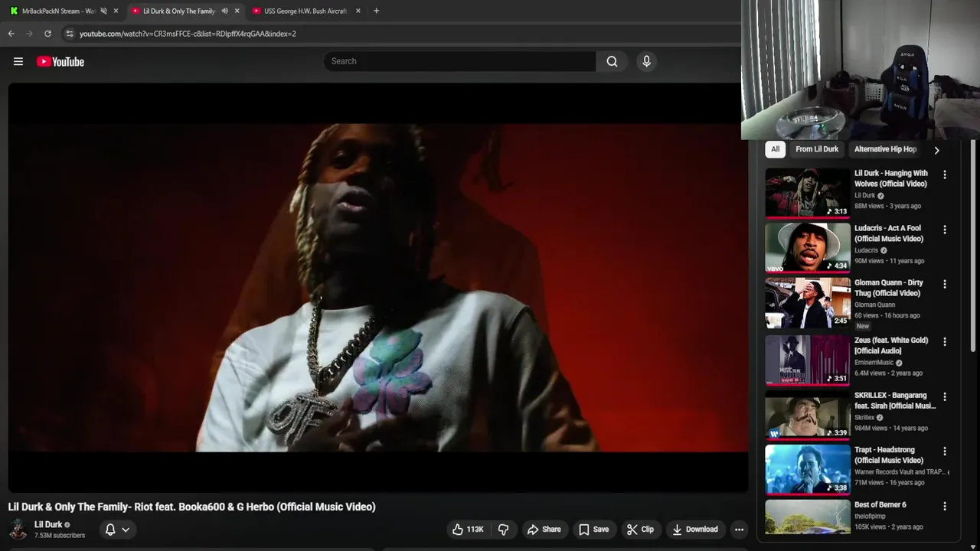Image resolution: width=980 pixels, height=551 pixels.
Task: Play SKRILLEX Bangarang thumbnail
Action: [x=808, y=415]
